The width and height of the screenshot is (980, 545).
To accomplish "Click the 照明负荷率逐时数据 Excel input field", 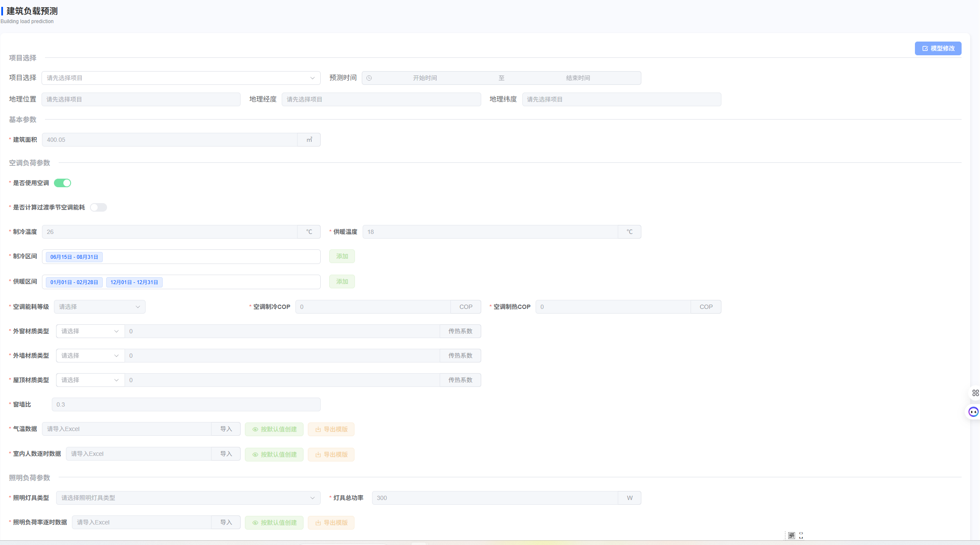I will coord(142,522).
